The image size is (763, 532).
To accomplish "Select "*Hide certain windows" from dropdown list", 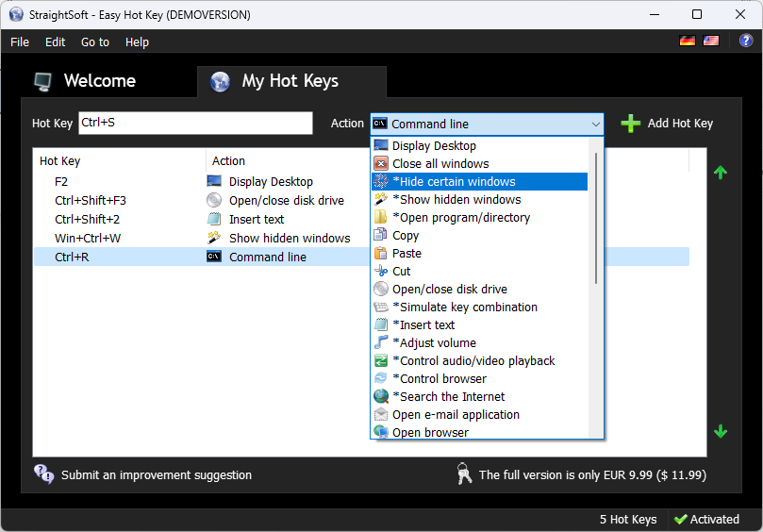I will click(454, 181).
